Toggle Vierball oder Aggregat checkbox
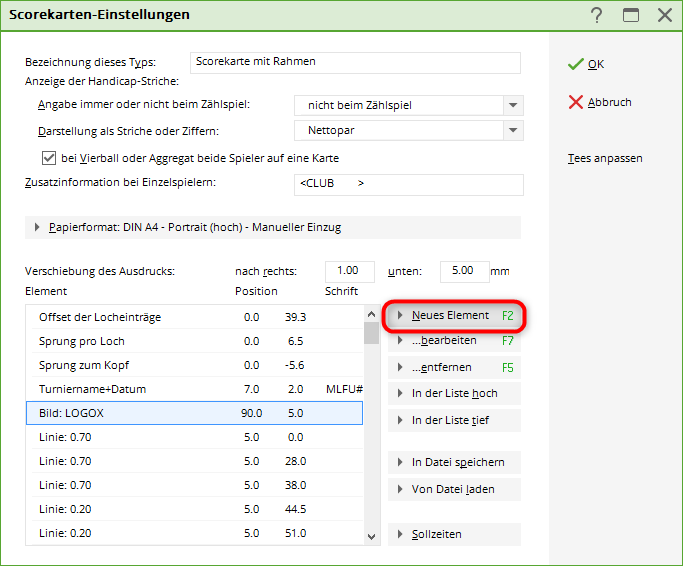 coord(48,158)
